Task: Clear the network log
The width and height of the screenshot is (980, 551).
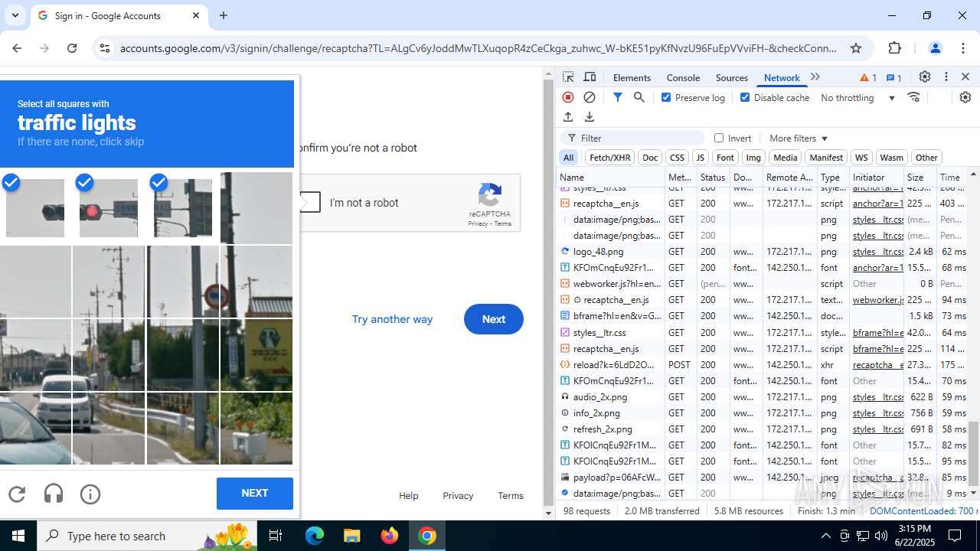Action: [x=590, y=97]
